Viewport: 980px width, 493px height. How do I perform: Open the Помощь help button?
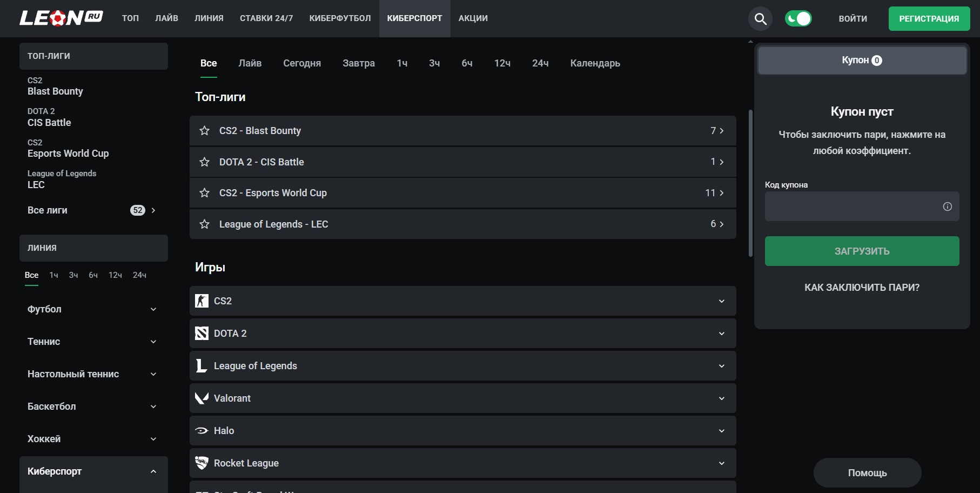[868, 473]
